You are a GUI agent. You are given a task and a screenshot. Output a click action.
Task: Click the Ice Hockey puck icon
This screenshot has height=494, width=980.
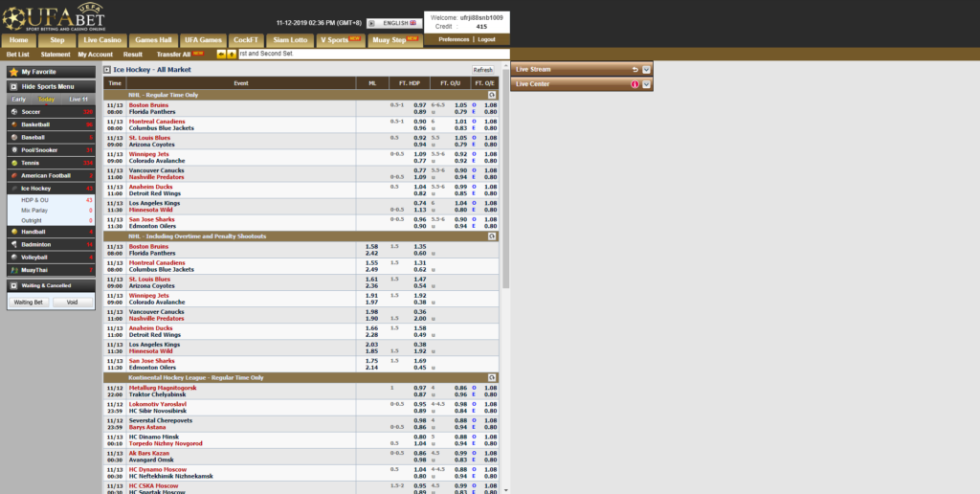tap(14, 189)
